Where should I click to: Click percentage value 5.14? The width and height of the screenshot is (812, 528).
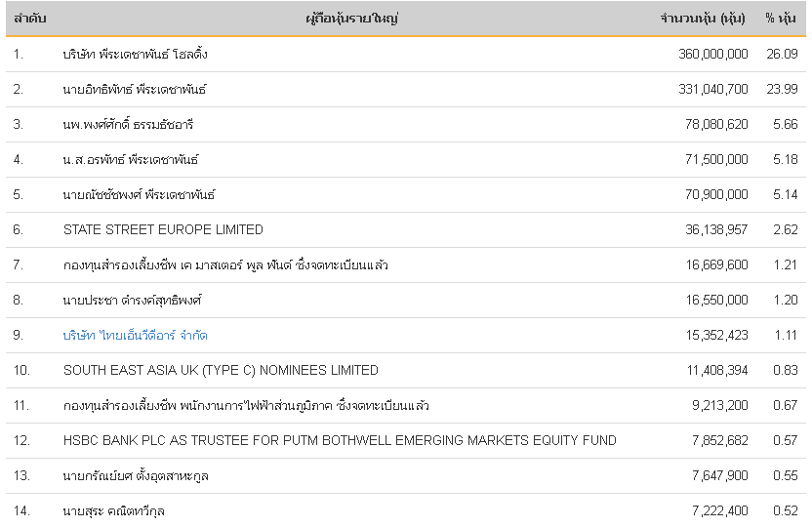coord(785,194)
